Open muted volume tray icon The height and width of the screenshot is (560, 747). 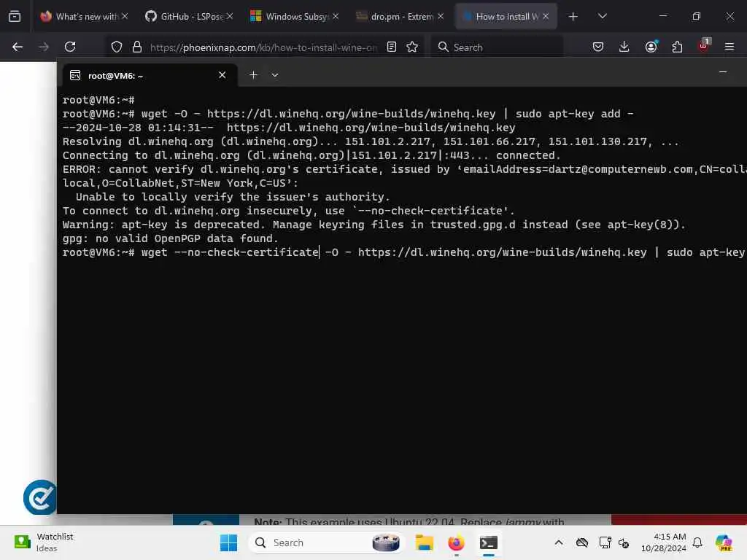coord(624,542)
